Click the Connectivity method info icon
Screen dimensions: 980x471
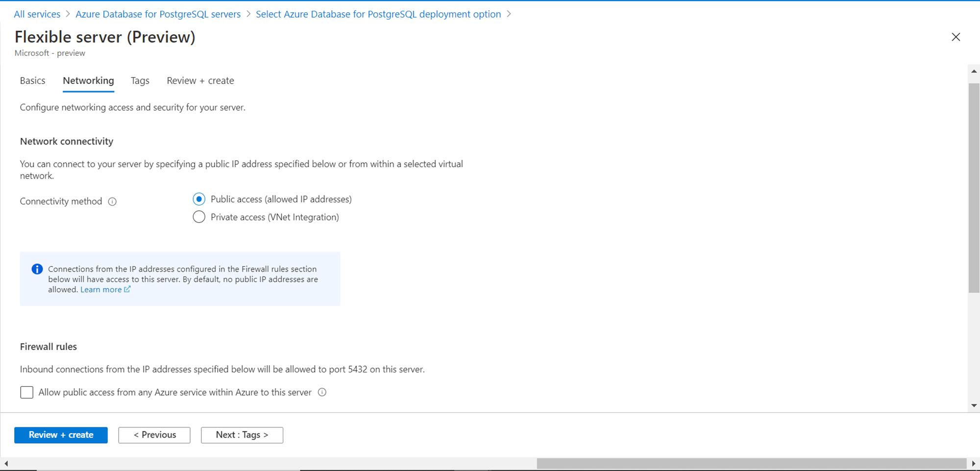click(112, 201)
